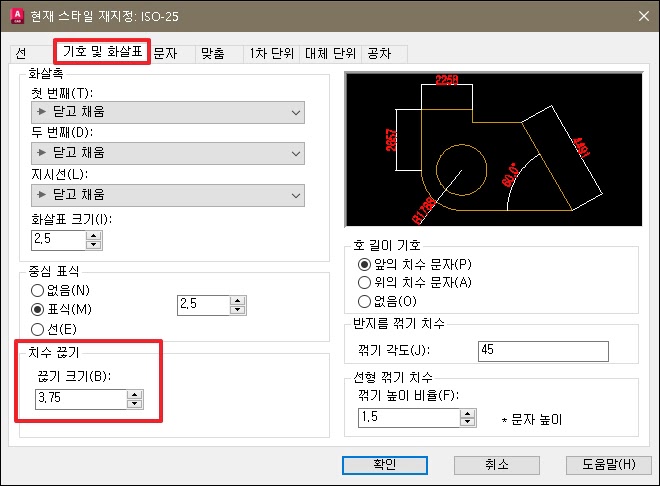
Task: Click the AutoCAD app icon in title bar
Action: pos(17,16)
